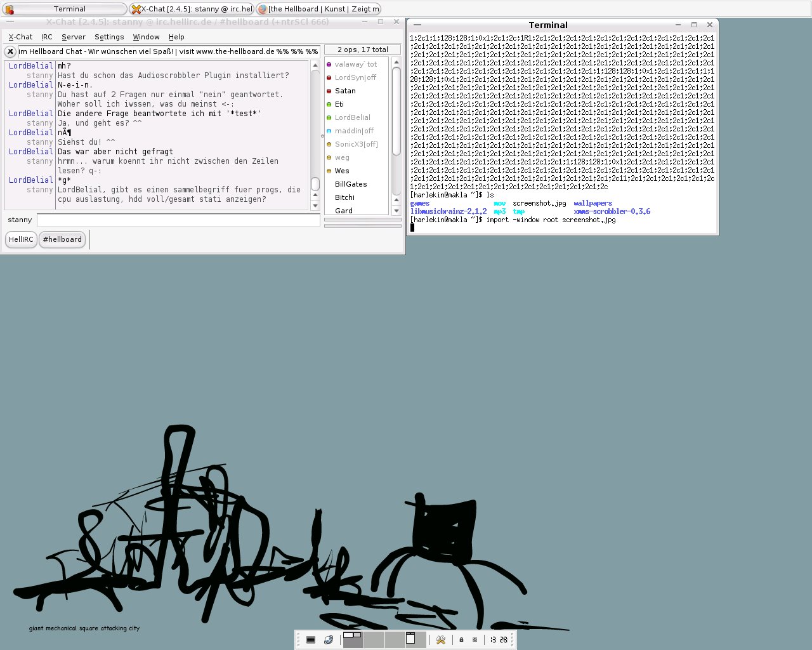Click the user list scrollbar thumb
812x650 pixels.
pyautogui.click(x=396, y=110)
